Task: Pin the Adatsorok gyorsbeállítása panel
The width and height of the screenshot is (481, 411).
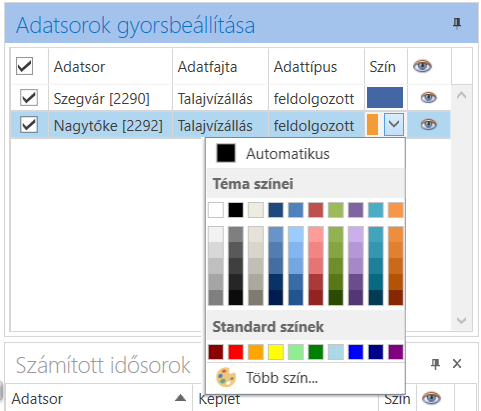Action: coord(457,24)
